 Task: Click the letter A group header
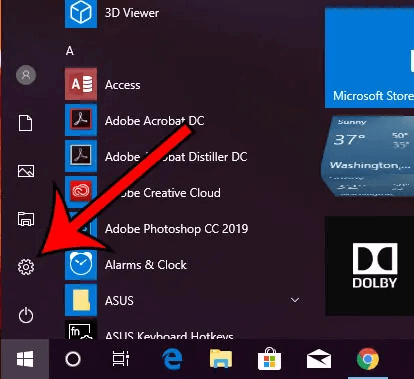pyautogui.click(x=70, y=51)
